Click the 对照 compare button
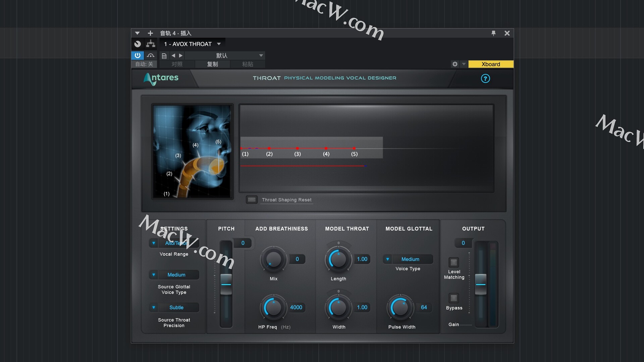 (177, 64)
